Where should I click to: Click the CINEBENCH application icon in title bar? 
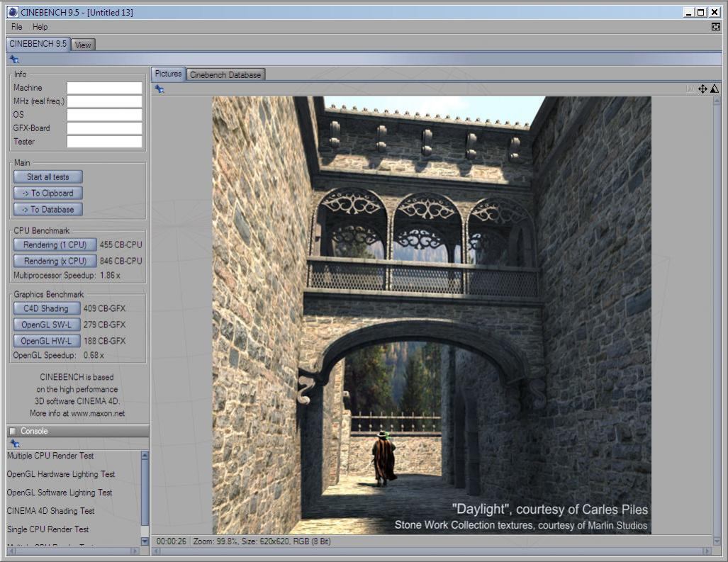13,12
